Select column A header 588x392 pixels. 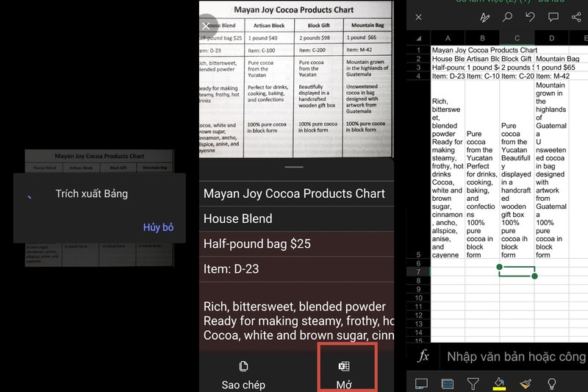click(x=448, y=38)
